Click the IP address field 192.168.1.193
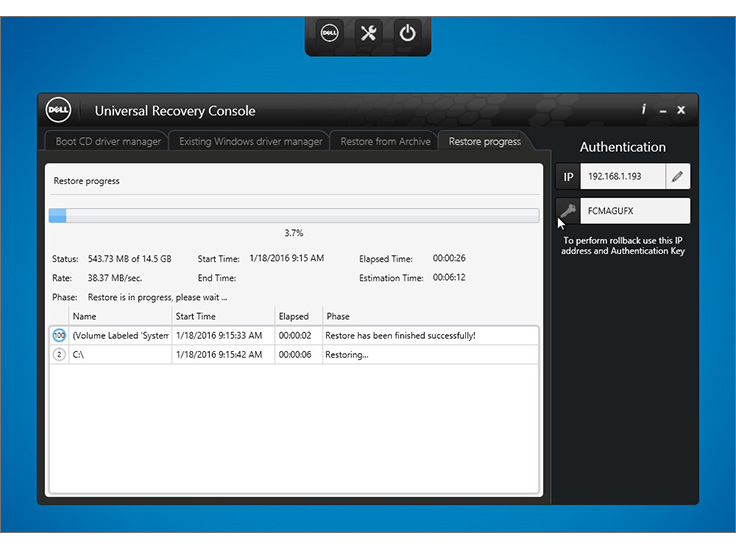The height and width of the screenshot is (550, 736). (x=623, y=176)
